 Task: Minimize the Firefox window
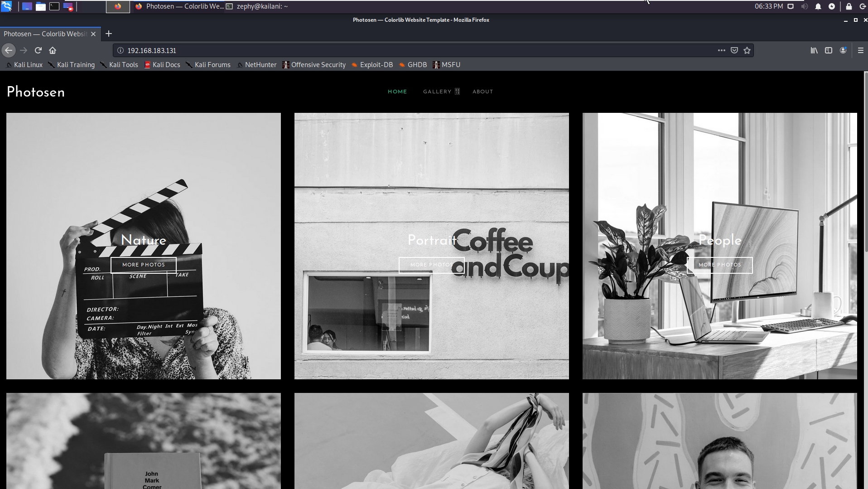click(846, 20)
